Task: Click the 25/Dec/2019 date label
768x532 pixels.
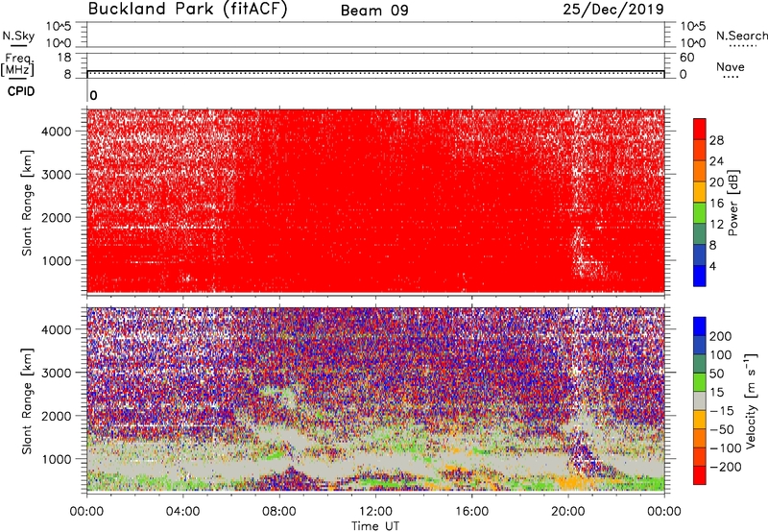Action: 613,10
